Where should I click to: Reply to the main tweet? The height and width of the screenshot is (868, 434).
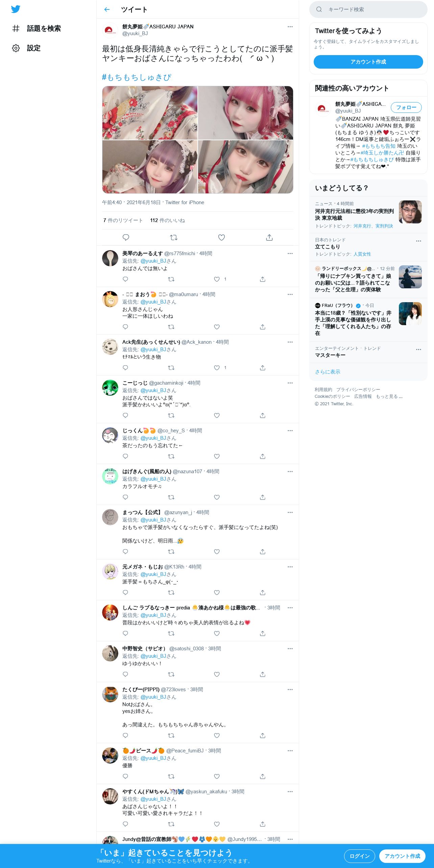click(x=126, y=237)
